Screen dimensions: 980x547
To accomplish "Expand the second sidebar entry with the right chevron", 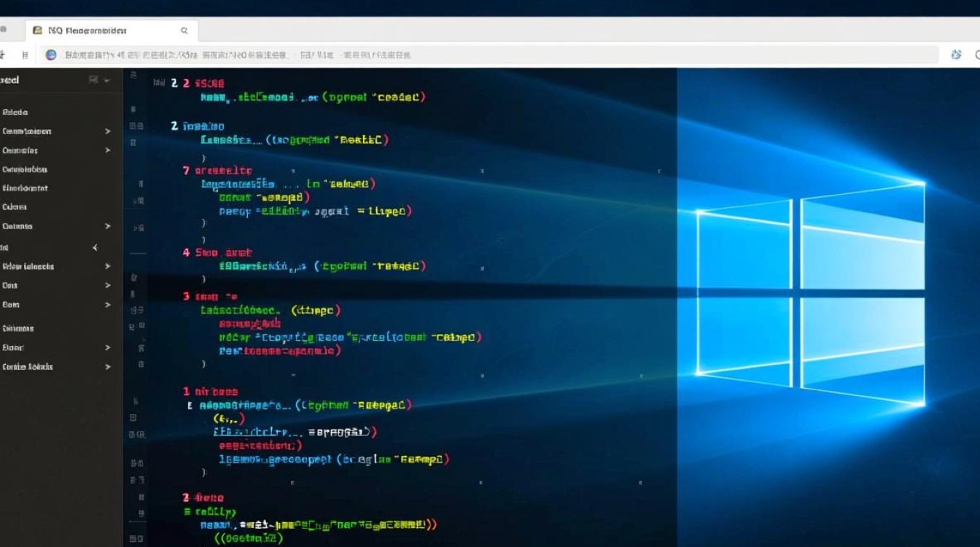I will 106,131.
